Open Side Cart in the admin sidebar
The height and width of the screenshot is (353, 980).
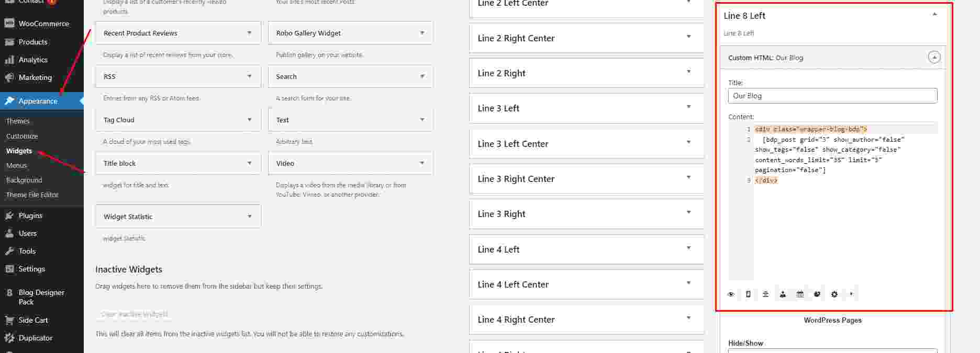tap(33, 320)
